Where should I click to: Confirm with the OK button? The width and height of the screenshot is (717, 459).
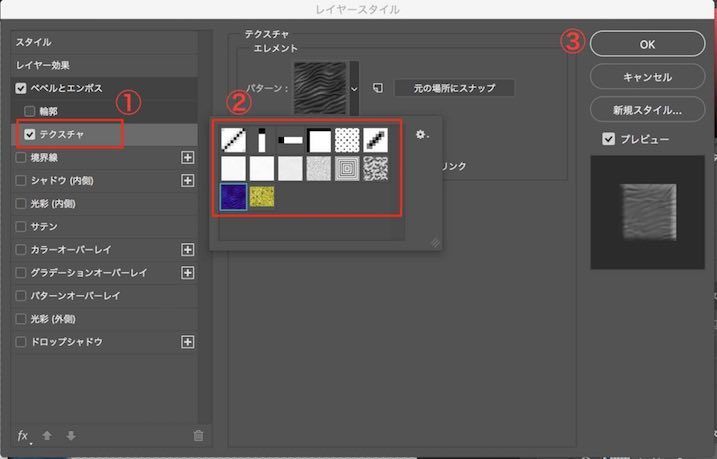tap(647, 44)
